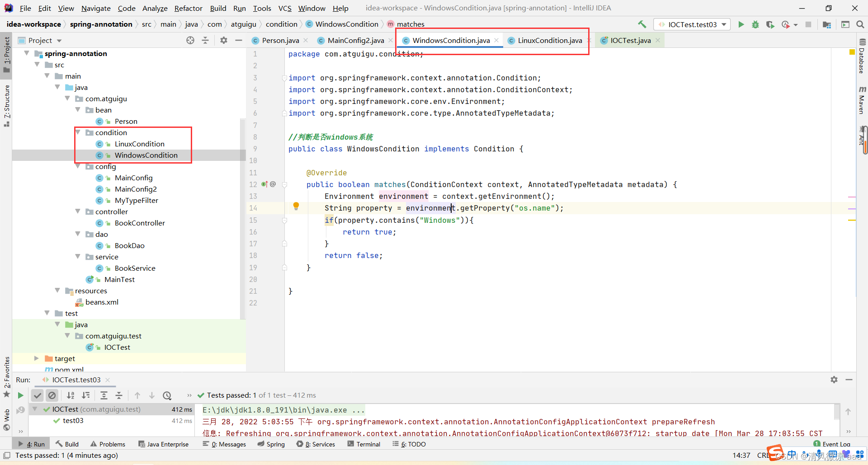Open the VCS menu
Viewport: 868px width, 465px height.
tap(285, 8)
